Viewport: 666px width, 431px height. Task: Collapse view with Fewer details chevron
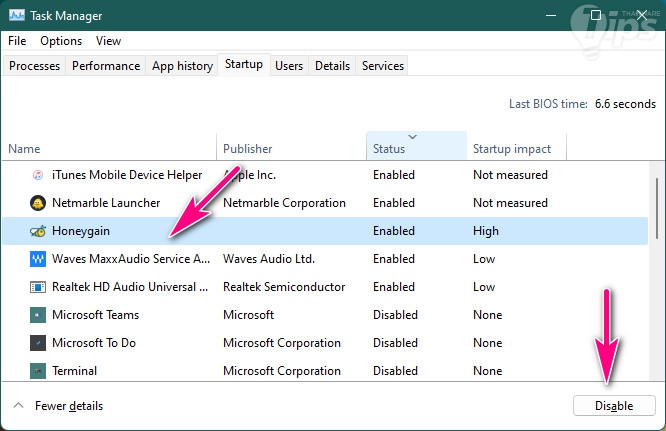[x=19, y=406]
